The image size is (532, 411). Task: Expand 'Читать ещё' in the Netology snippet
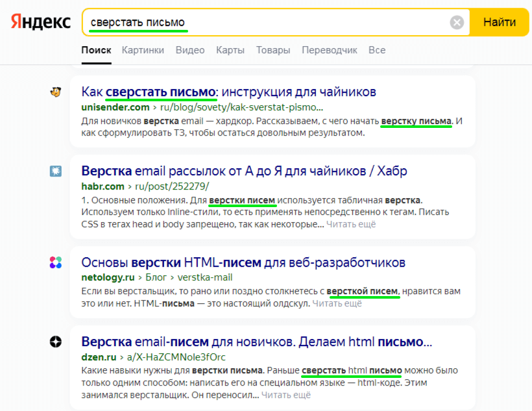[337, 303]
